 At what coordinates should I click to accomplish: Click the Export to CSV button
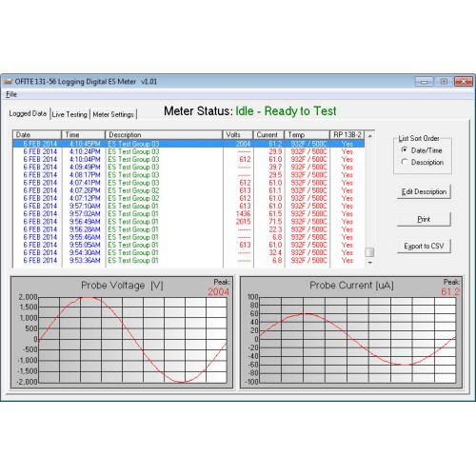(x=424, y=246)
